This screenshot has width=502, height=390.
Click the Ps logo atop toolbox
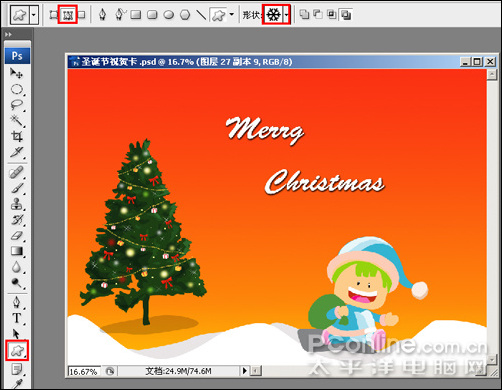(17, 56)
